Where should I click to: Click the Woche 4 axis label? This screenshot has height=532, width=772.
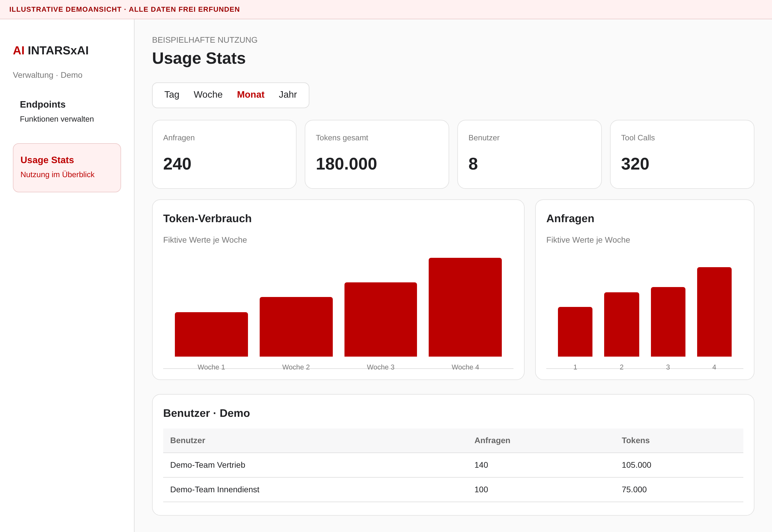(x=465, y=367)
